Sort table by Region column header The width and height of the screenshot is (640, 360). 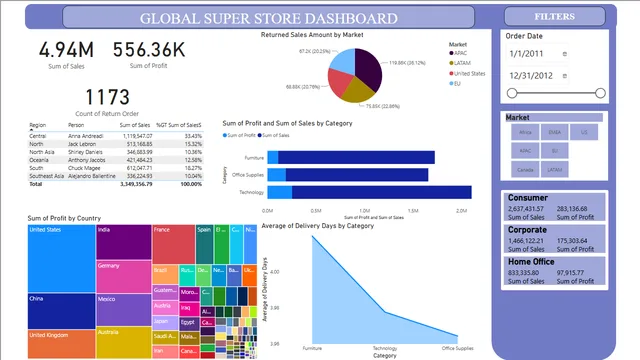tap(38, 125)
